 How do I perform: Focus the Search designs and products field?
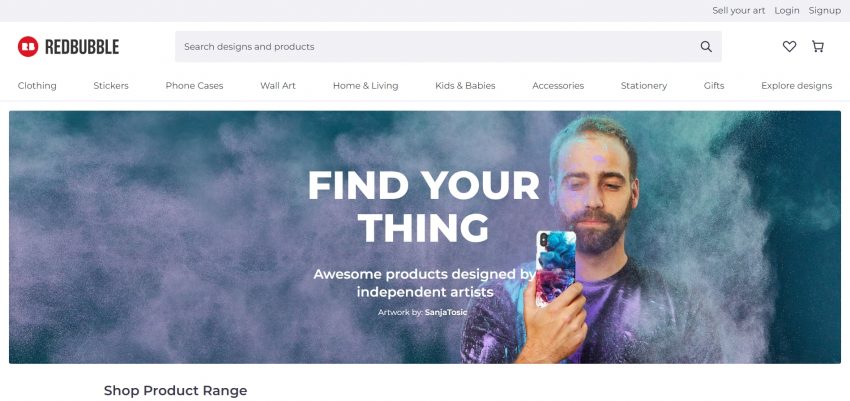pos(448,47)
